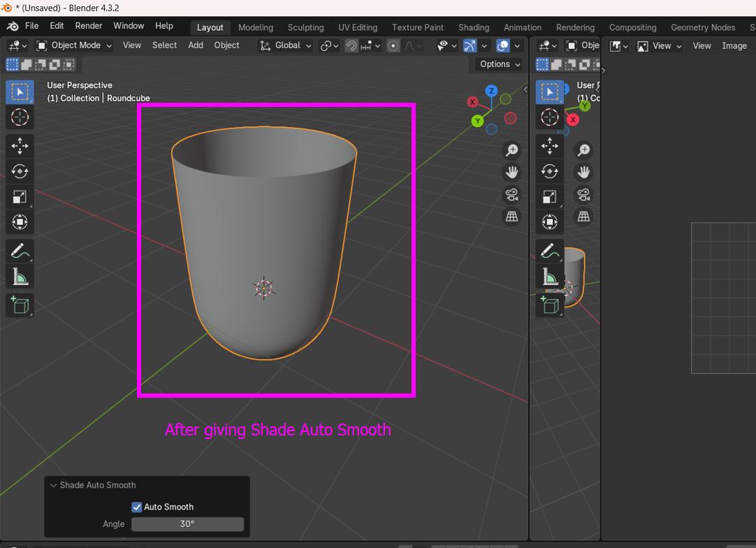
Task: Open the Image menu in the image editor
Action: pyautogui.click(x=734, y=46)
